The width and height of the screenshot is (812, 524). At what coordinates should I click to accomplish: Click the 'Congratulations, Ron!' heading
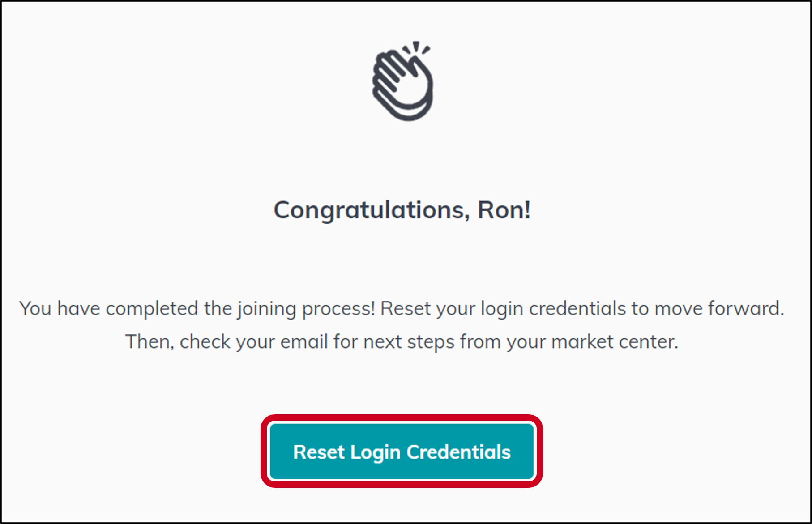tap(403, 209)
